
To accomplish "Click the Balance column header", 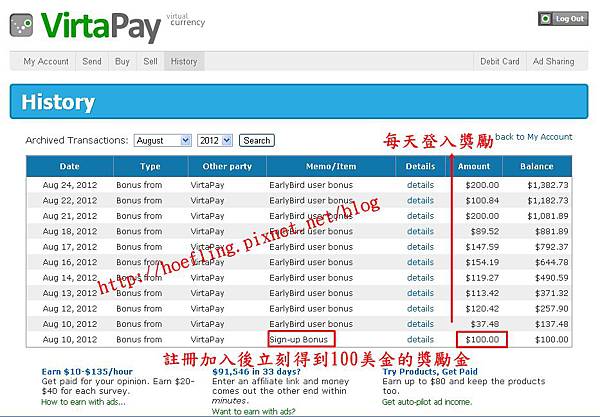I will coord(537,166).
